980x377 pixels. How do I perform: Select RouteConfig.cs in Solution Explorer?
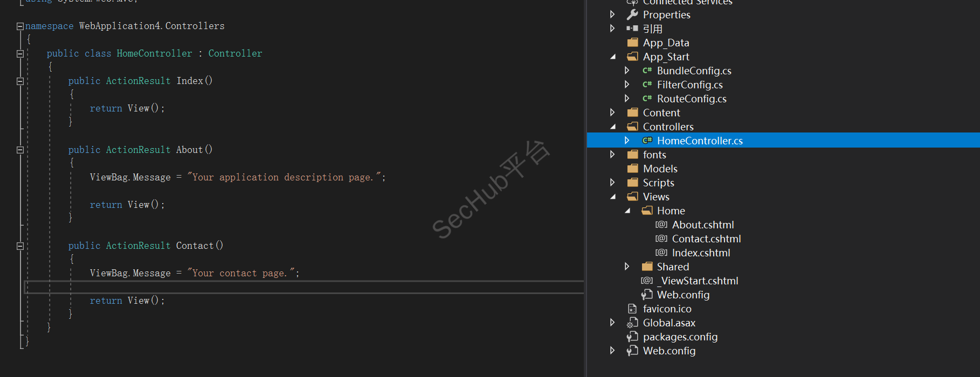tap(691, 99)
